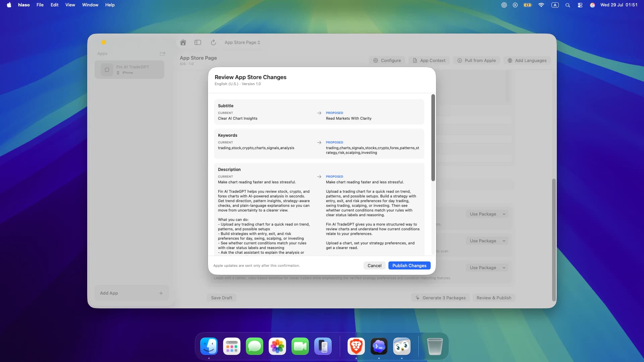Click the new folder icon next to Apps

(x=163, y=54)
